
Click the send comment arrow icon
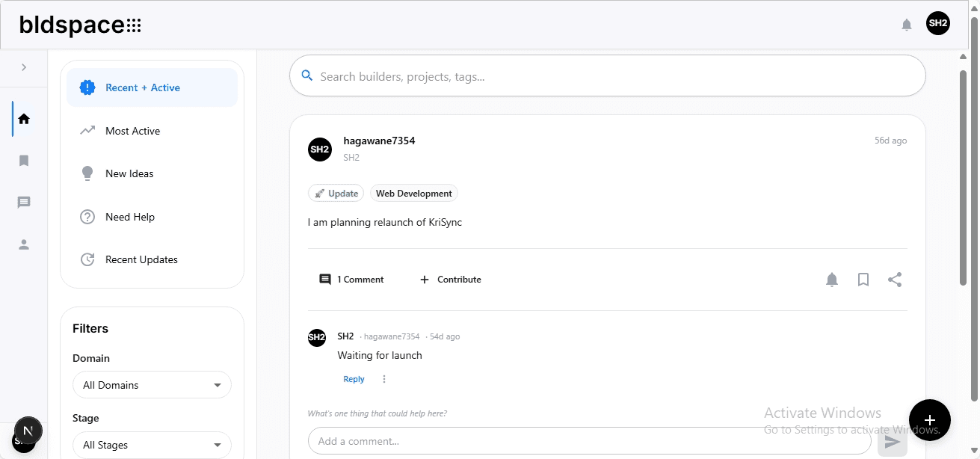(892, 442)
